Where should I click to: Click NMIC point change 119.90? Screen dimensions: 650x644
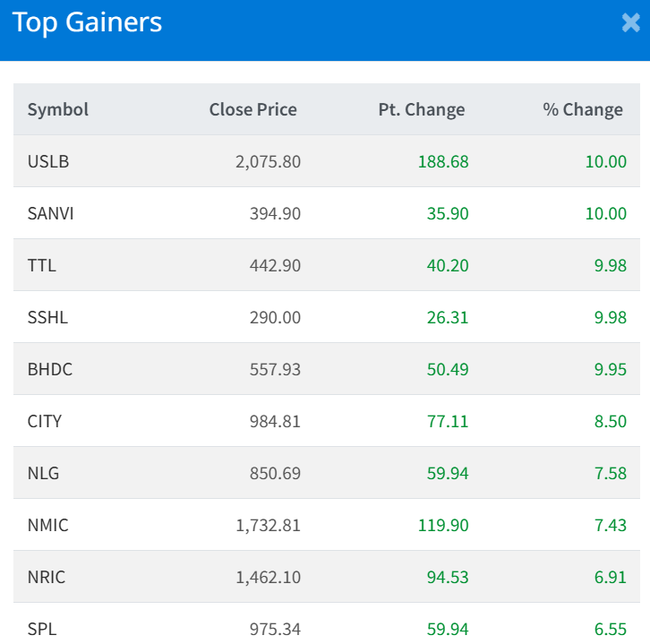[442, 526]
